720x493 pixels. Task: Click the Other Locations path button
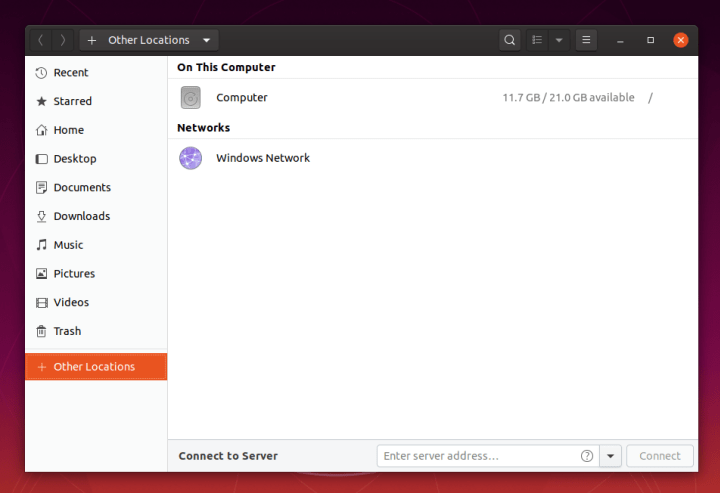pyautogui.click(x=149, y=40)
